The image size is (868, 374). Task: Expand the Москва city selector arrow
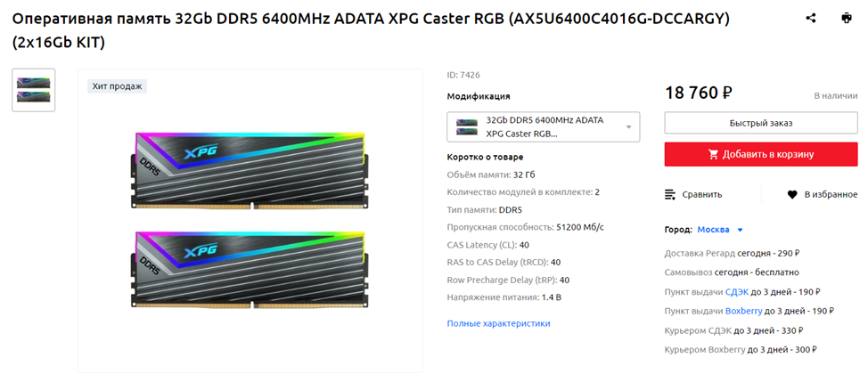(x=741, y=230)
